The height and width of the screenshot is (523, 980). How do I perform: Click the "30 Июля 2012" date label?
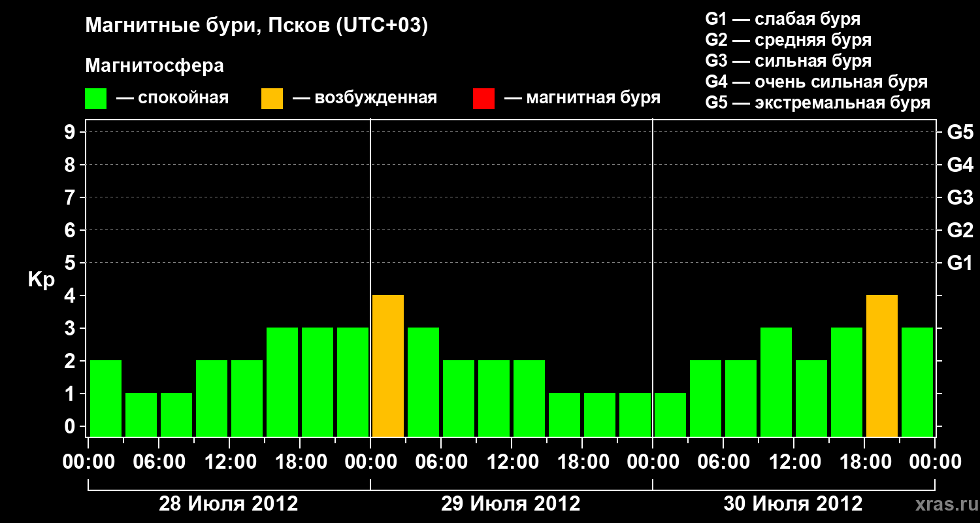pos(793,504)
